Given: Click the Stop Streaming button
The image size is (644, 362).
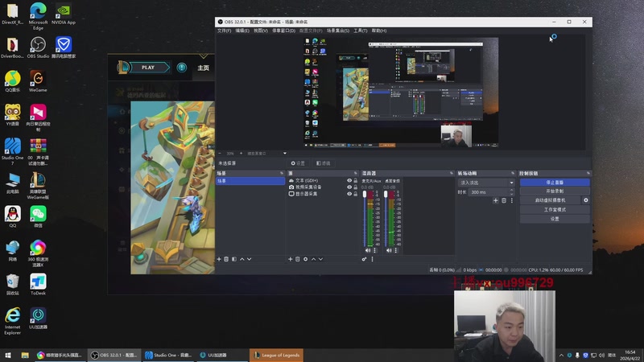Looking at the screenshot, I should [x=555, y=183].
